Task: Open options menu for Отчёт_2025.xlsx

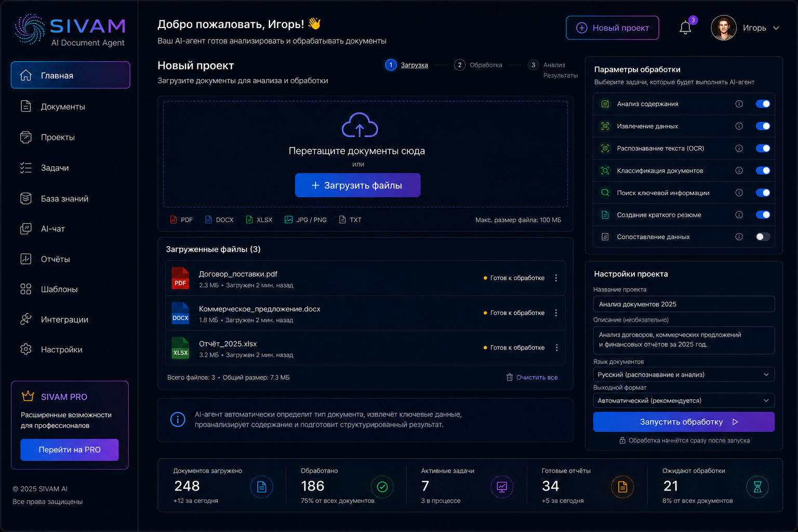Action: 556,348
